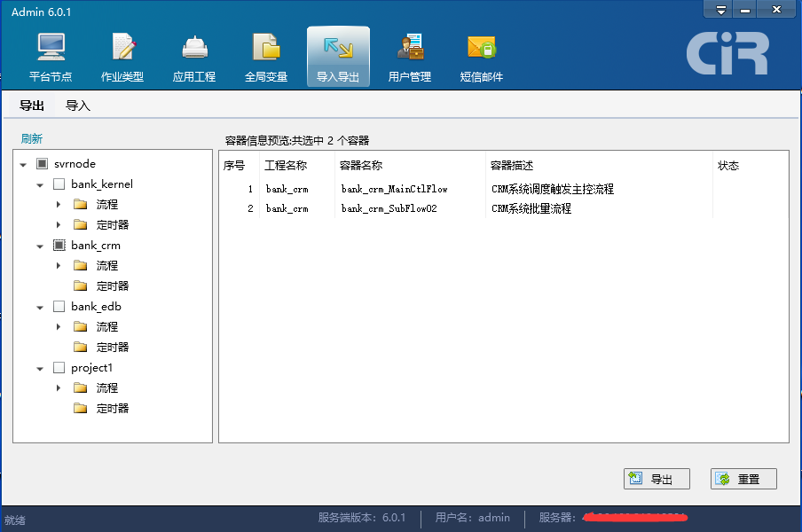Select the bank_crm_SubFlow02 table row

(504, 208)
